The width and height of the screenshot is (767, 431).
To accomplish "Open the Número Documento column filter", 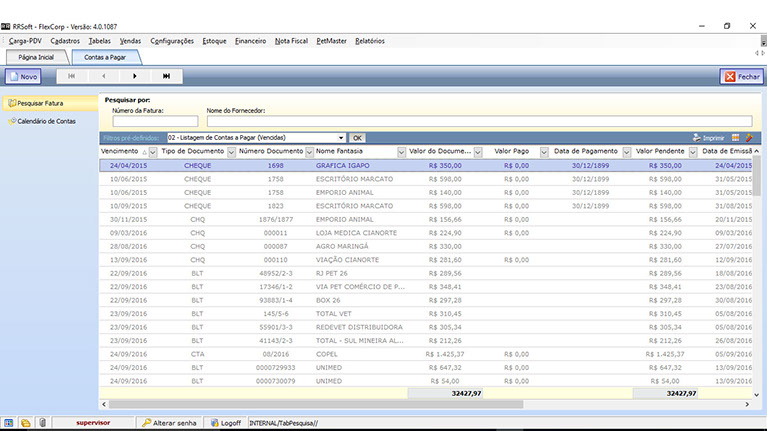I will coord(309,152).
